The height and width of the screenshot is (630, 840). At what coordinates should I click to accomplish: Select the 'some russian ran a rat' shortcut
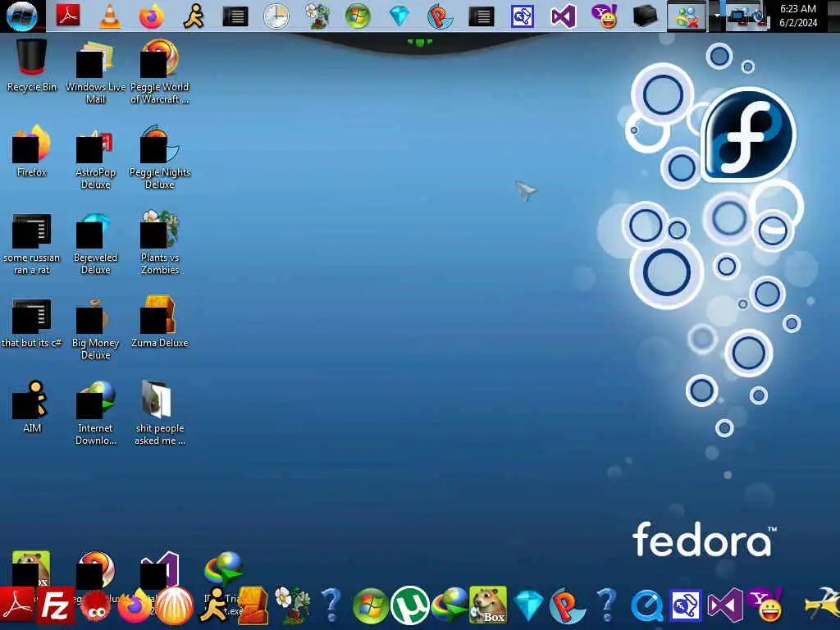tap(32, 244)
